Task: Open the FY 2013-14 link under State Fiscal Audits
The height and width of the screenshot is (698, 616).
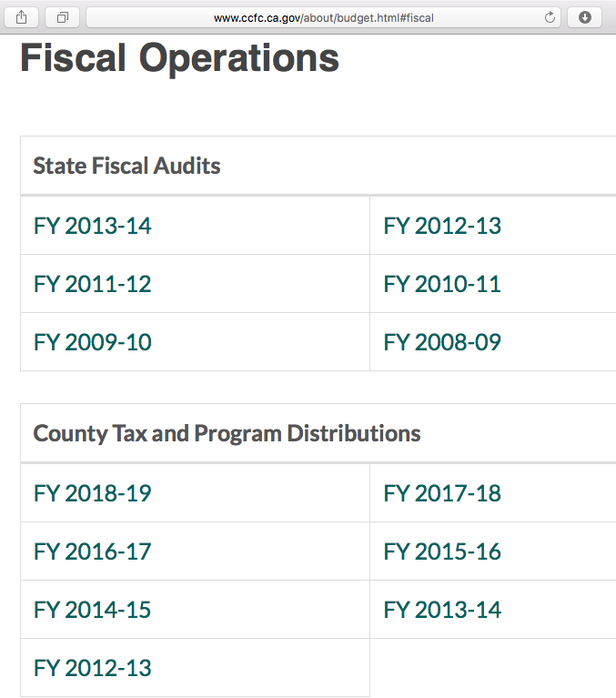Action: coord(93,226)
